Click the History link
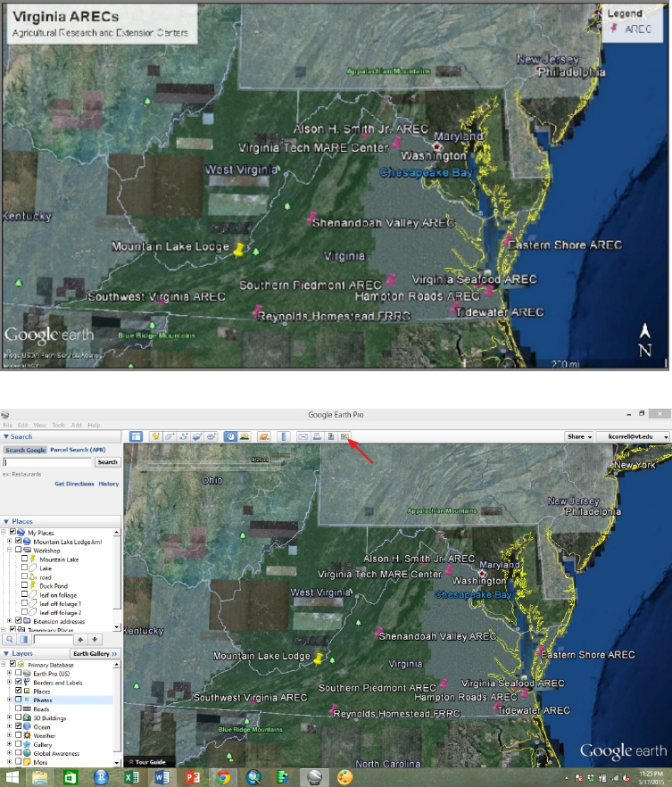This screenshot has width=672, height=787. click(108, 484)
